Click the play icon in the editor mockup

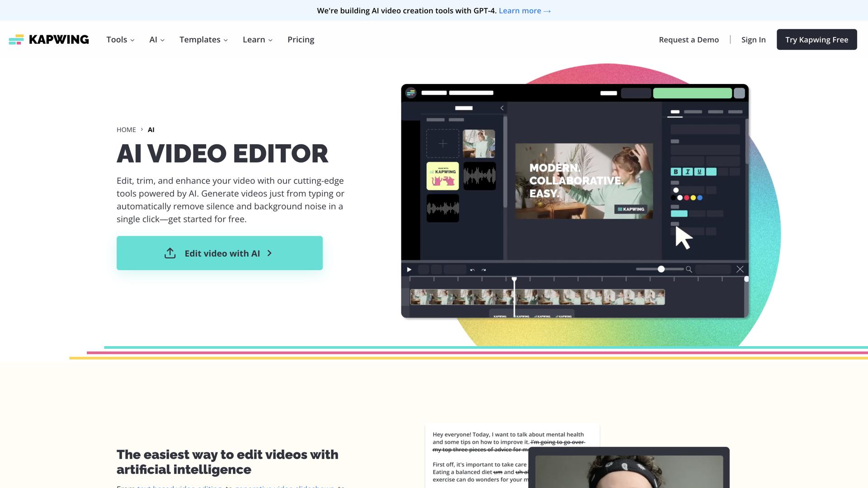tap(409, 270)
